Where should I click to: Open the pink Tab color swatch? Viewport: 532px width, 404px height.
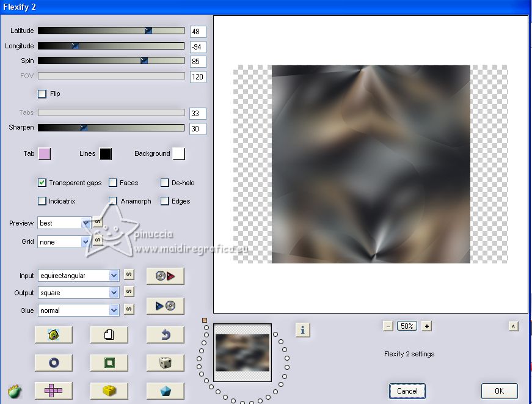[45, 154]
